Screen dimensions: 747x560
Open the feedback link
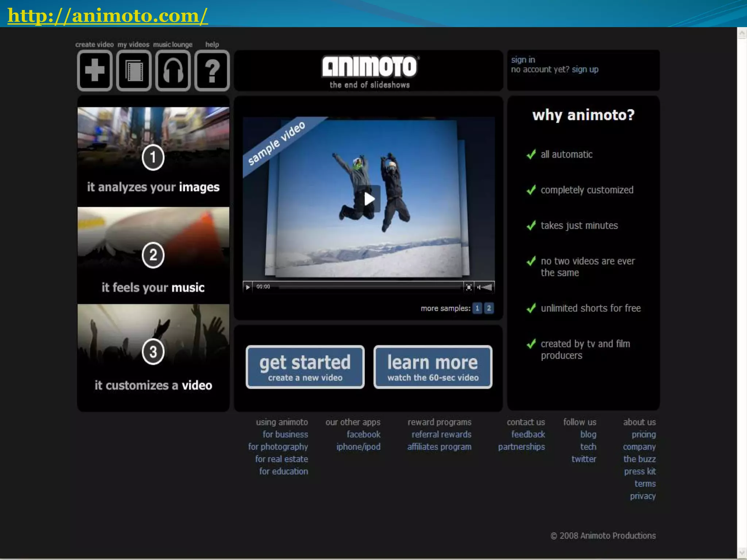(528, 435)
